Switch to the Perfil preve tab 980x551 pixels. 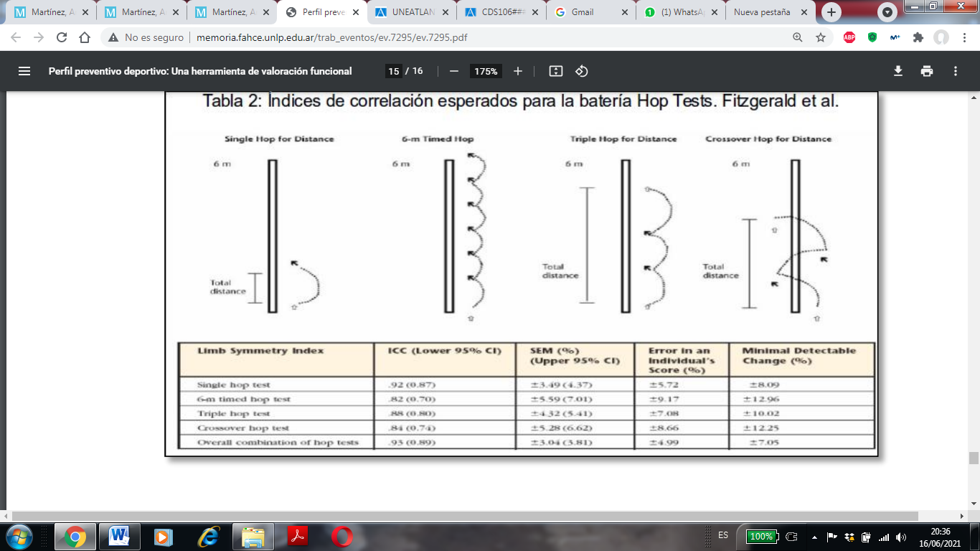point(321,12)
